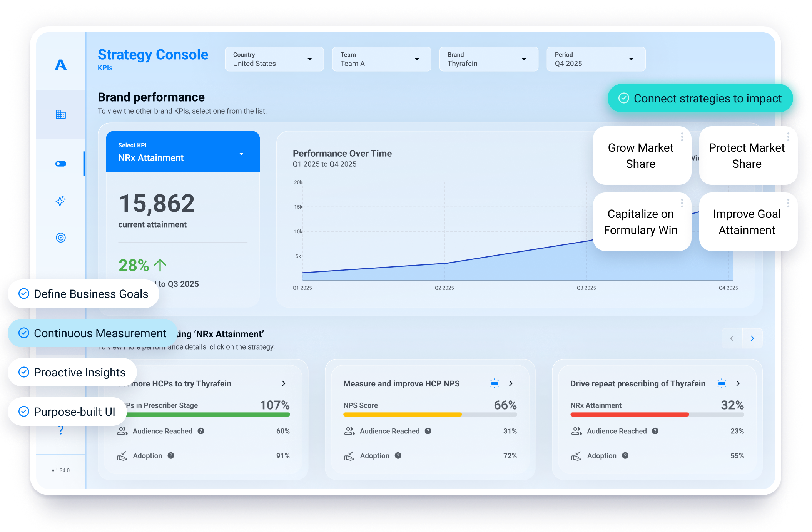Image resolution: width=812 pixels, height=532 pixels.
Task: Click the checkmark on Define Business Goals badge
Action: [24, 294]
